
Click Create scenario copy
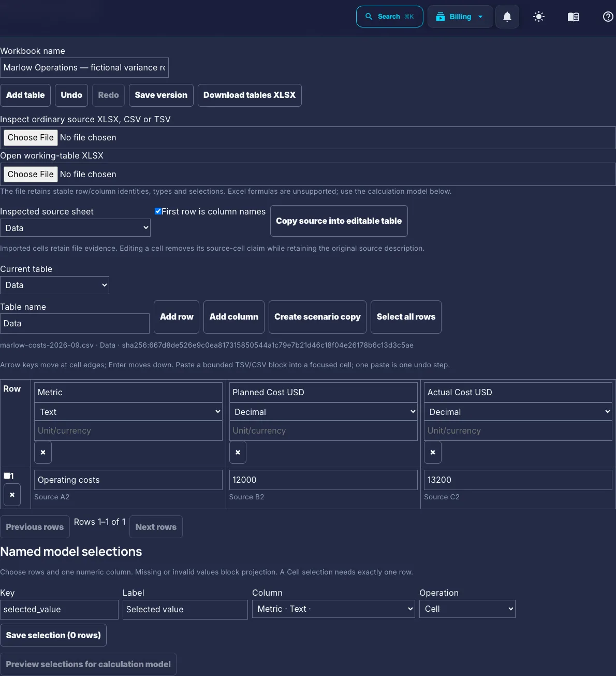pyautogui.click(x=317, y=317)
